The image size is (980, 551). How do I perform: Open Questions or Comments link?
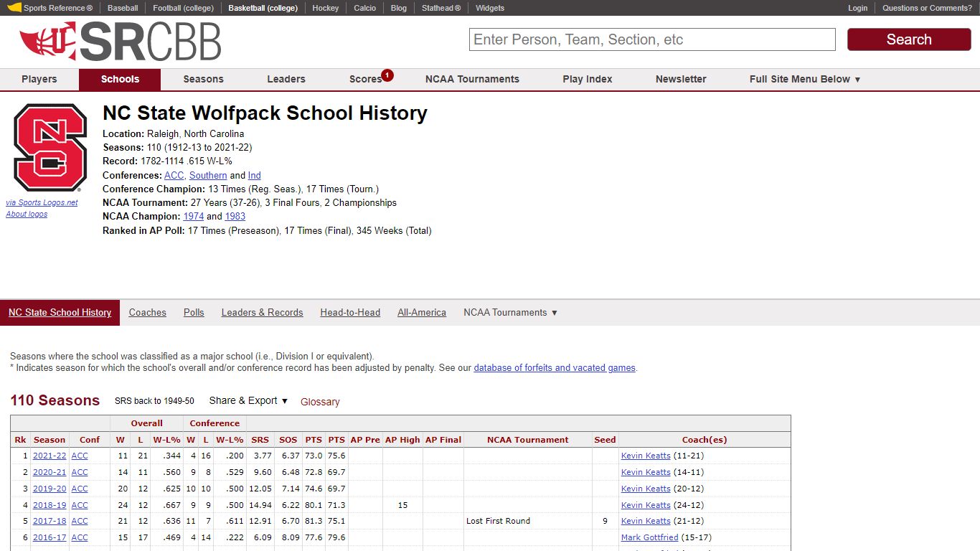[x=927, y=8]
